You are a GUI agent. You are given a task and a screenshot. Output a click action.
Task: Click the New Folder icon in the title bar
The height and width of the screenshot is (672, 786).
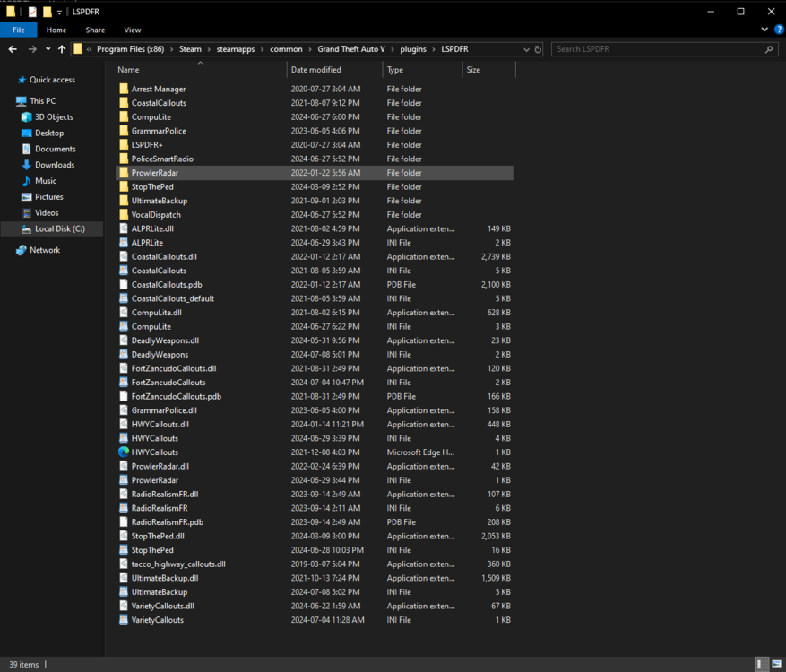pos(47,11)
